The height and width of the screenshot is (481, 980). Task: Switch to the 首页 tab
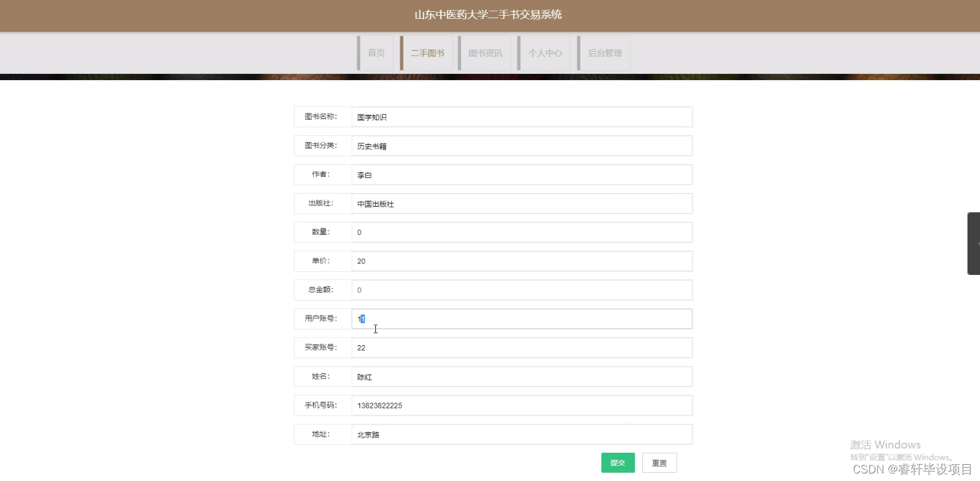coord(376,53)
